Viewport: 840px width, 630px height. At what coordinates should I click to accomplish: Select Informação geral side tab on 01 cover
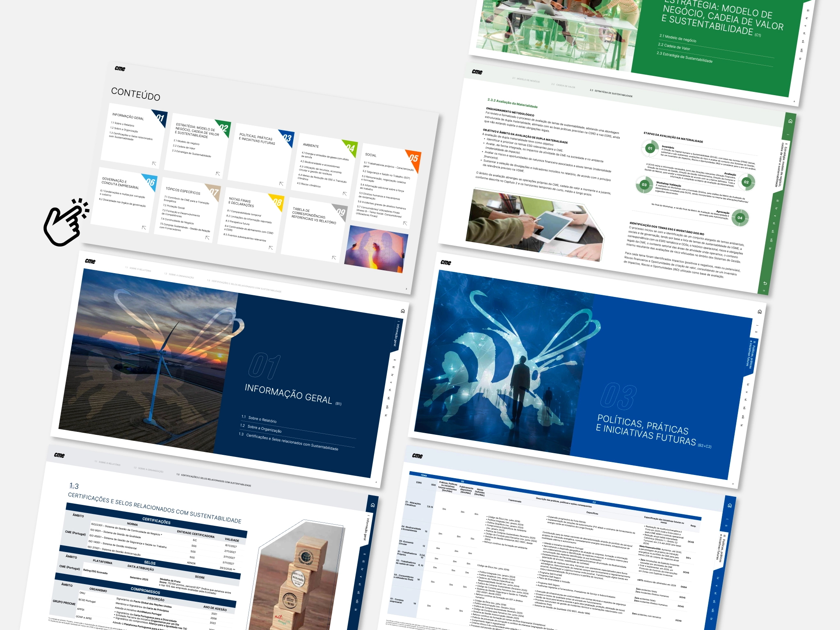(396, 335)
